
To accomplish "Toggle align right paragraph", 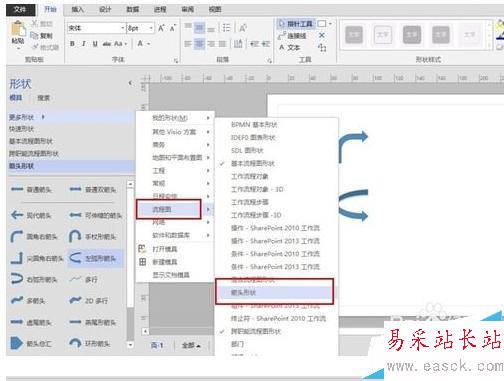I will [x=211, y=44].
